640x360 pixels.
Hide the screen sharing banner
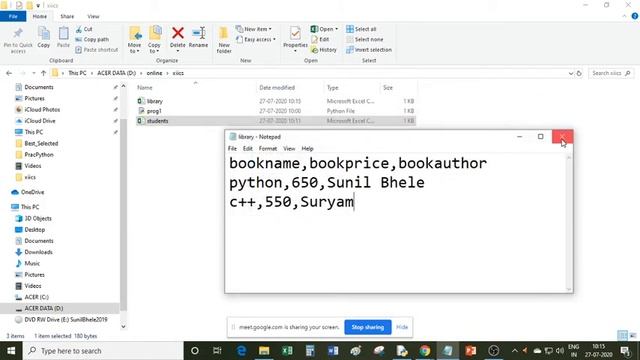click(402, 327)
